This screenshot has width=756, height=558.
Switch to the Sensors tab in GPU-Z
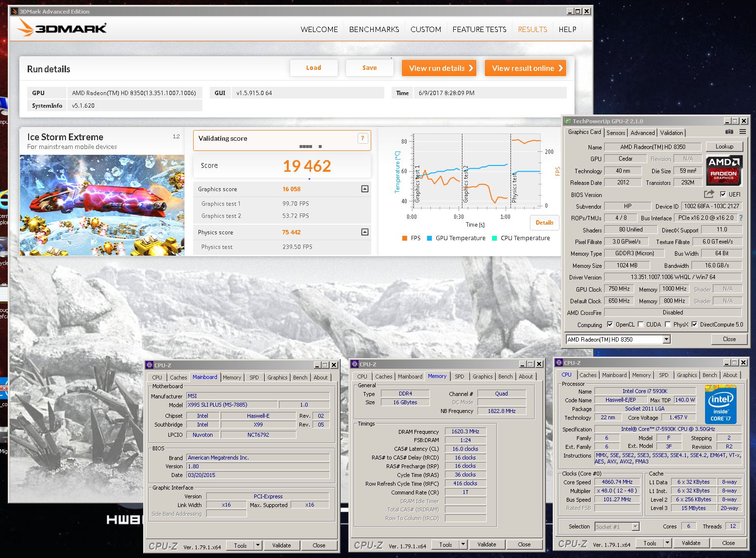tap(616, 132)
